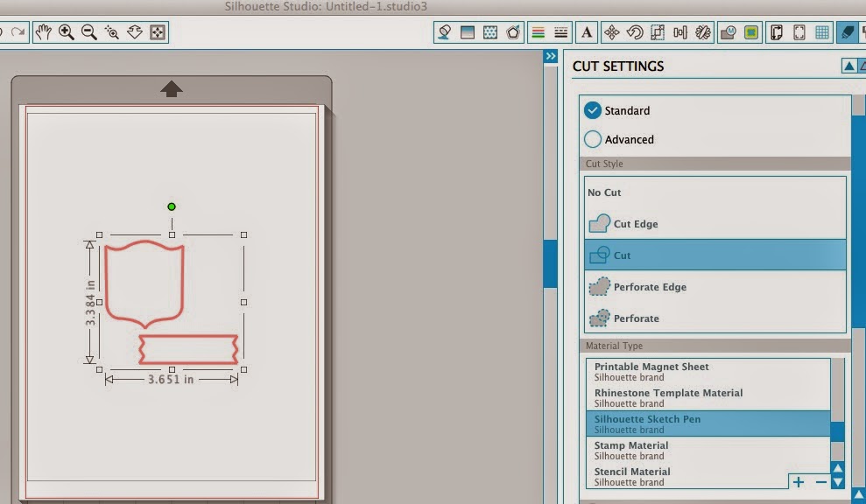Click the Fit to Window icon

click(158, 32)
